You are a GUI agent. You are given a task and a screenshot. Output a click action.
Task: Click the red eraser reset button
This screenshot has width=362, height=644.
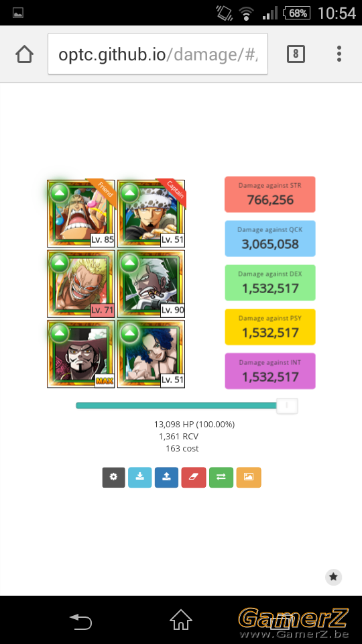click(194, 477)
